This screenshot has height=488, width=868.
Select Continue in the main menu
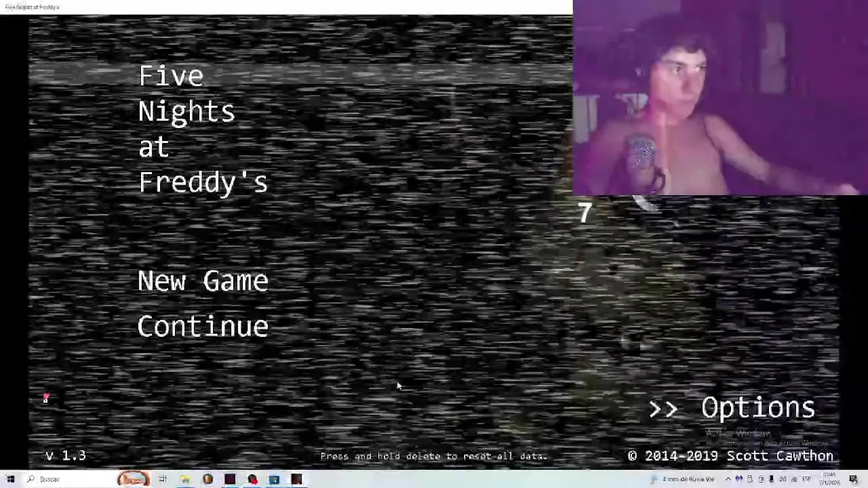(203, 326)
